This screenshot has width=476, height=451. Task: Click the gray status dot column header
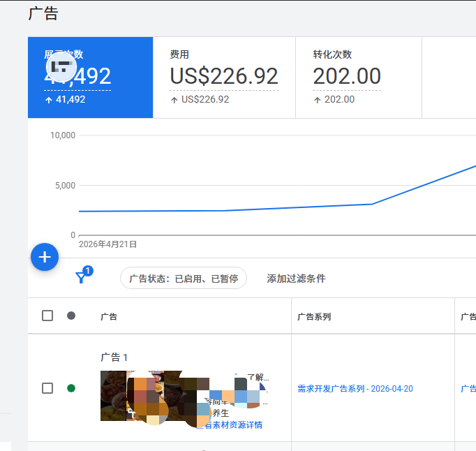tap(71, 316)
